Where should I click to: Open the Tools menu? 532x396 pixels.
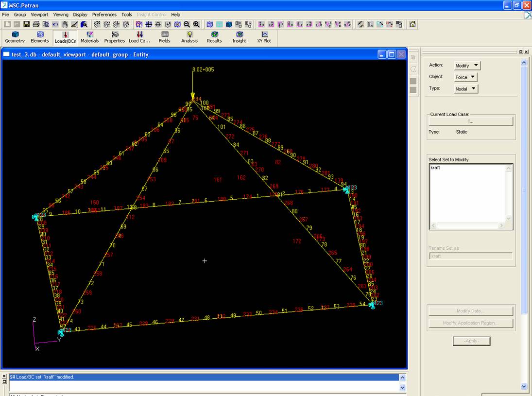(x=126, y=15)
